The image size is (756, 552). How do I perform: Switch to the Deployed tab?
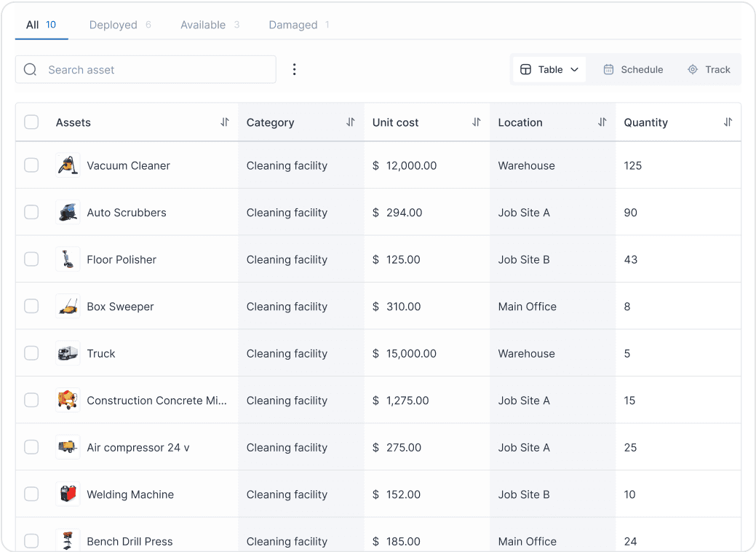point(120,25)
